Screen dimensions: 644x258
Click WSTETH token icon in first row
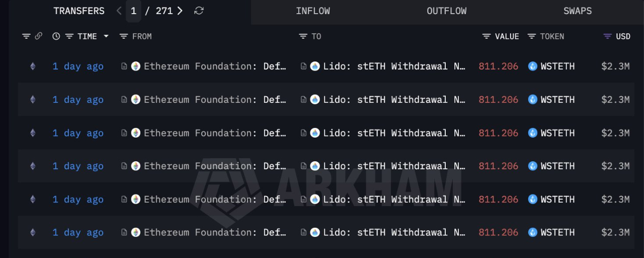(533, 67)
